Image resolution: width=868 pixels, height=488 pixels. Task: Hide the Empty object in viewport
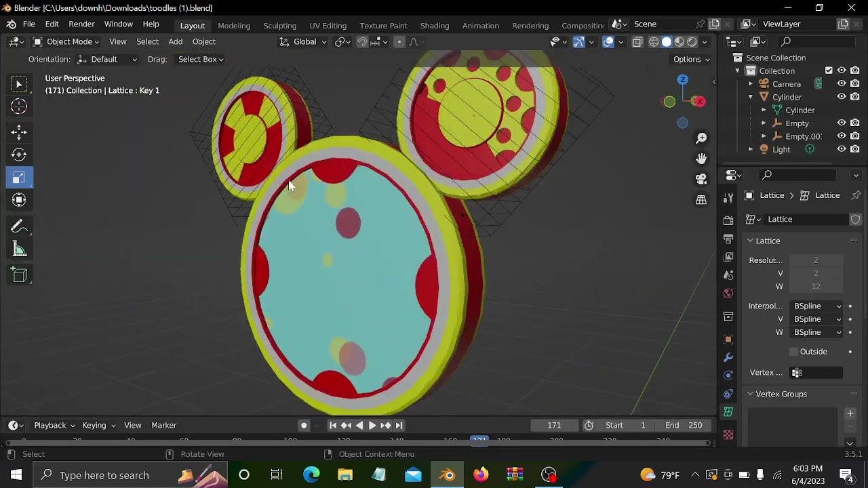[x=842, y=123]
